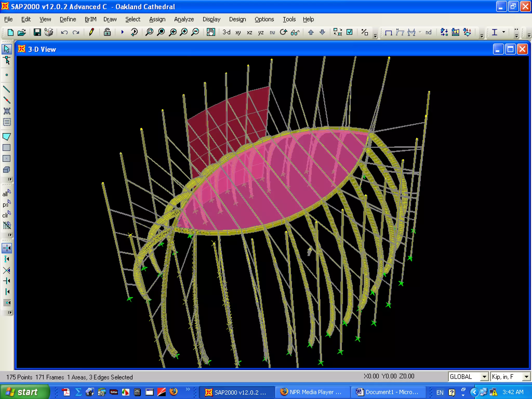Open the GLOBAL coordinate system dropdown
Image resolution: width=532 pixels, height=399 pixels.
pyautogui.click(x=484, y=377)
